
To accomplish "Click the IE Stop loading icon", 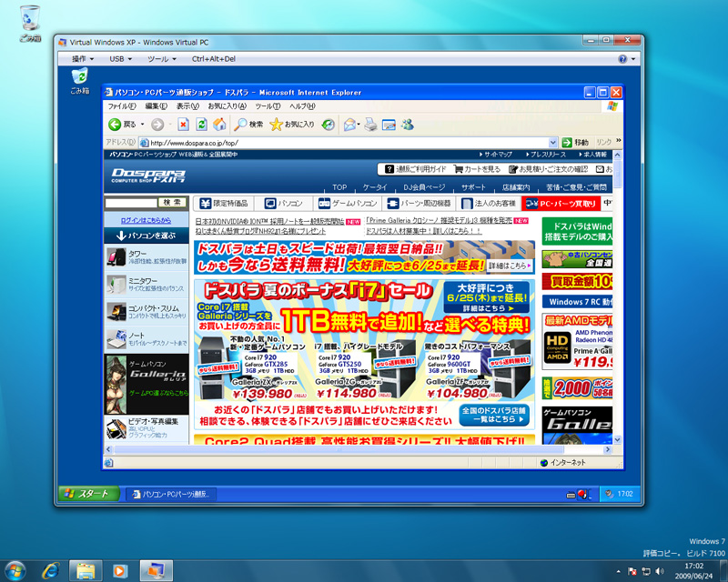I will (x=183, y=125).
